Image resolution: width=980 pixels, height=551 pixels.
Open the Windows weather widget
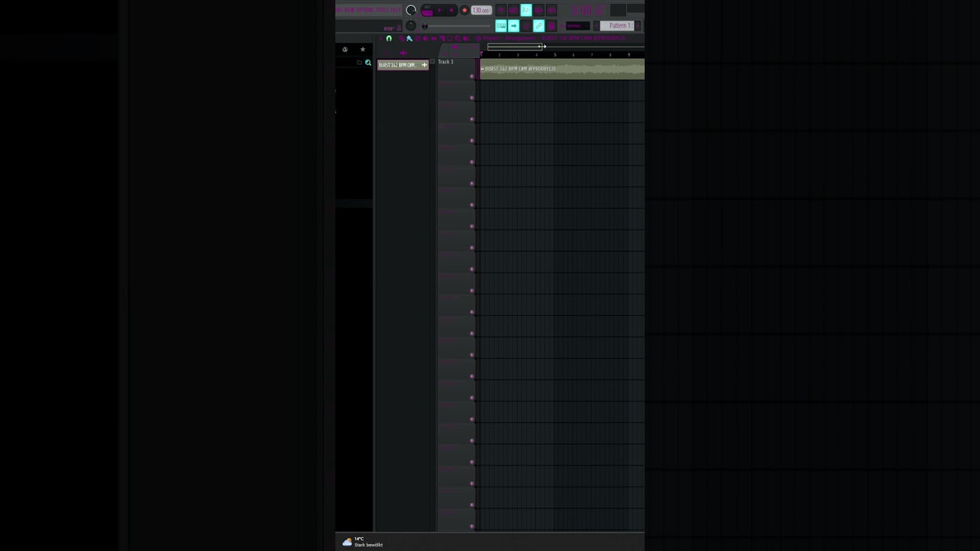[x=363, y=542]
